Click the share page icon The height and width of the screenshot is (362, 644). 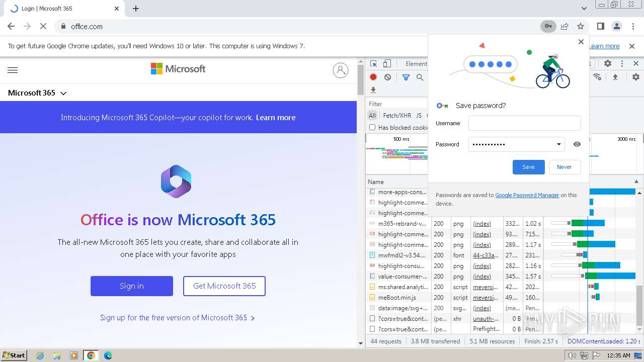[565, 26]
